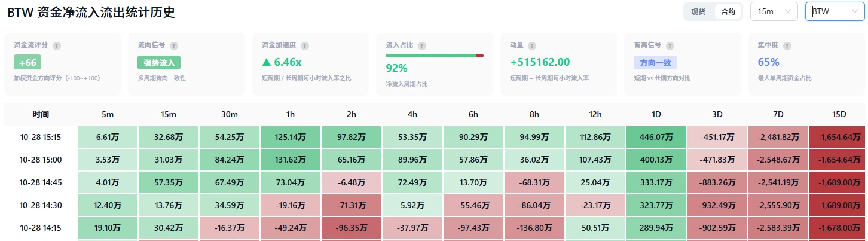Viewport: 868px width, 241px height.
Task: Select the 7D column header
Action: click(x=778, y=114)
